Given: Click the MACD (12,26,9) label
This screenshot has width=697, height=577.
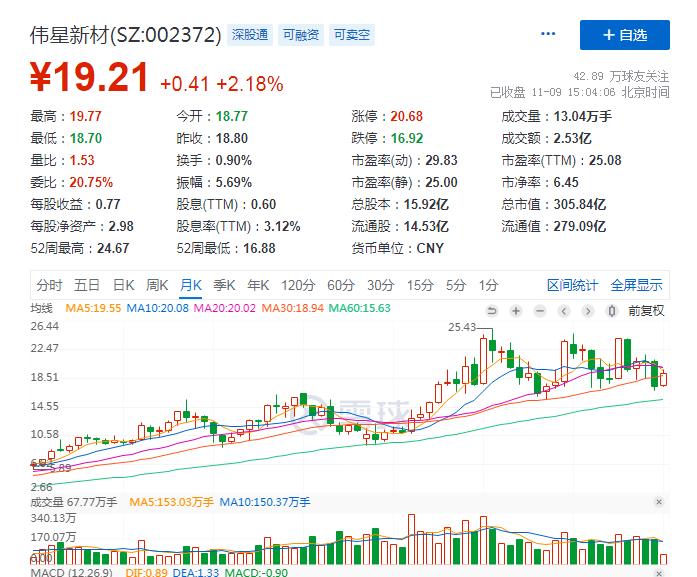Looking at the screenshot, I should tap(71, 572).
